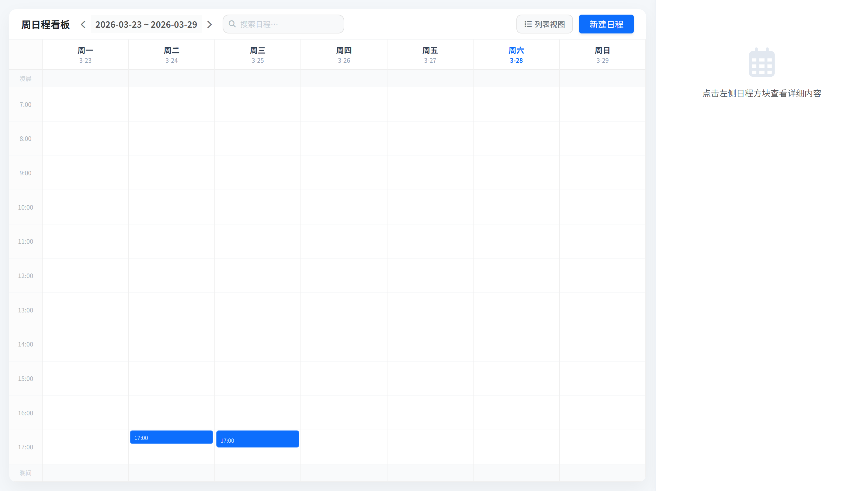Go to next week with right chevron
868x491 pixels.
(209, 24)
